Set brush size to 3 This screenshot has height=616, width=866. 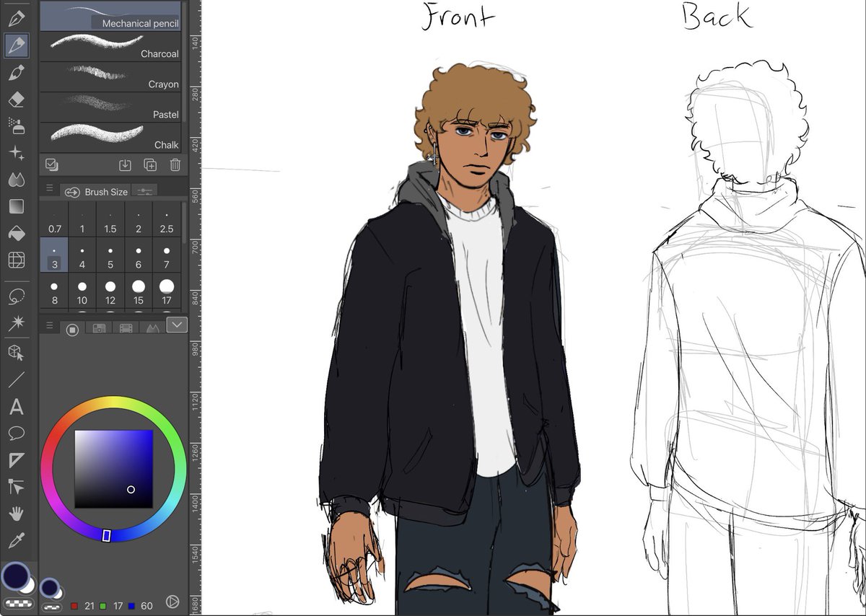pyautogui.click(x=54, y=255)
